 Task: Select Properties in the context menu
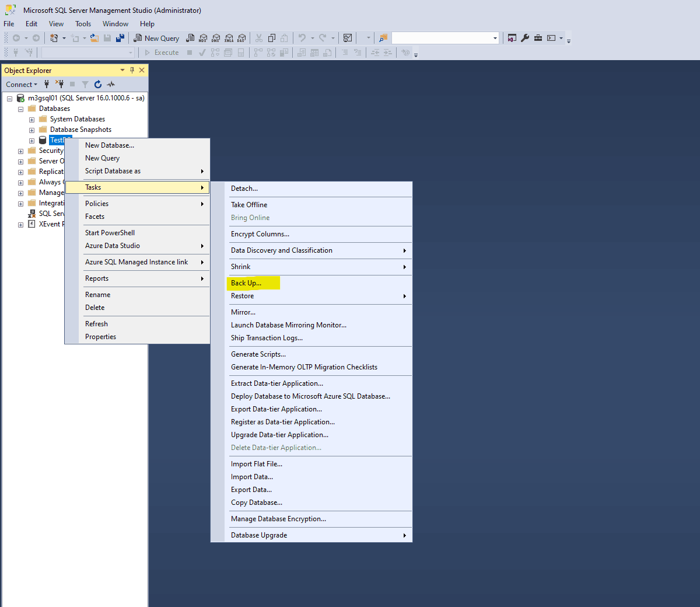[137, 337]
